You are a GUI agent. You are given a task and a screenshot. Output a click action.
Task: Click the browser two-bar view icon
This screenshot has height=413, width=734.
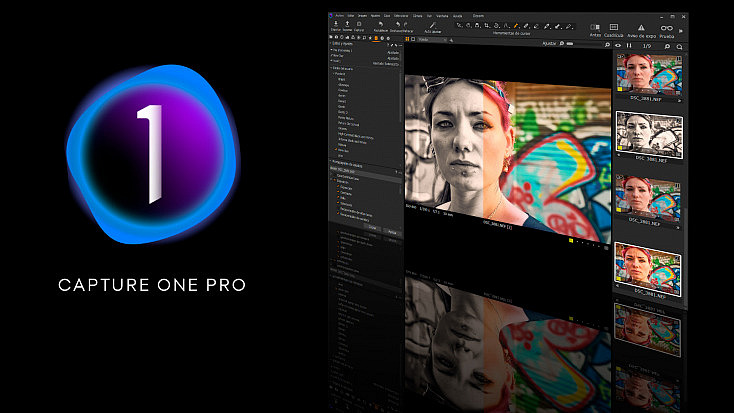[x=629, y=45]
